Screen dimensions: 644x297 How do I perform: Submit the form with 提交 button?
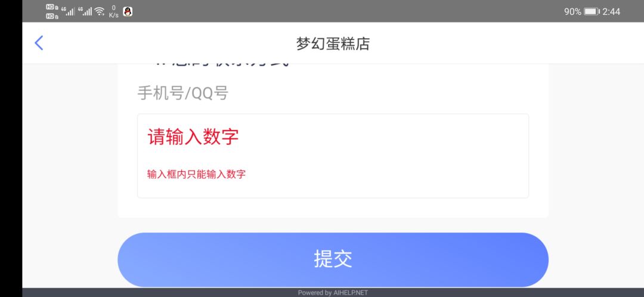point(333,259)
